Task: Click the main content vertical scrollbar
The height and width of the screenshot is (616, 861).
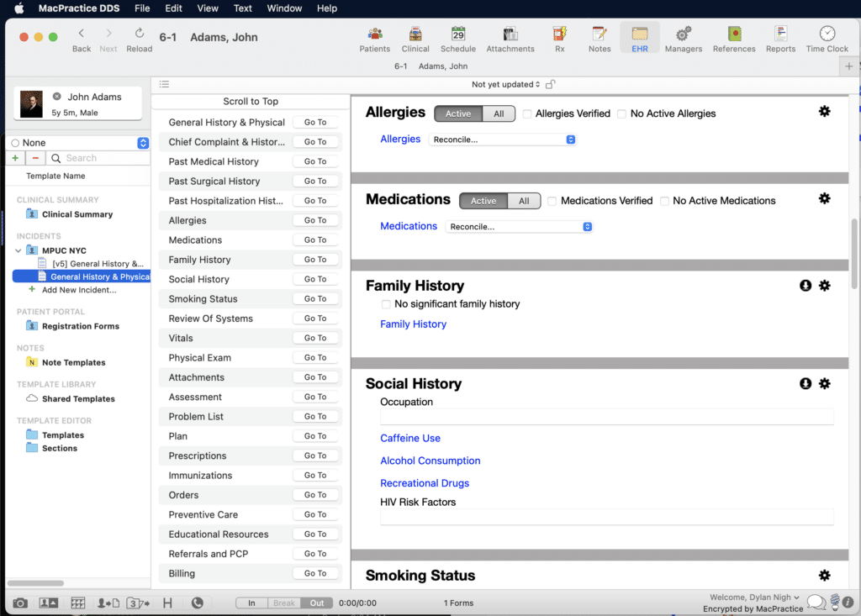Action: pos(854,254)
